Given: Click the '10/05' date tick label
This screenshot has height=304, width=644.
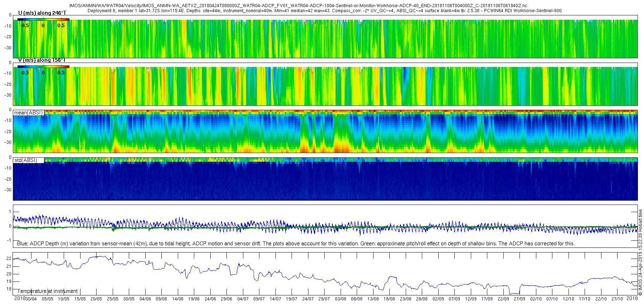Looking at the screenshot, I should click(x=64, y=299).
